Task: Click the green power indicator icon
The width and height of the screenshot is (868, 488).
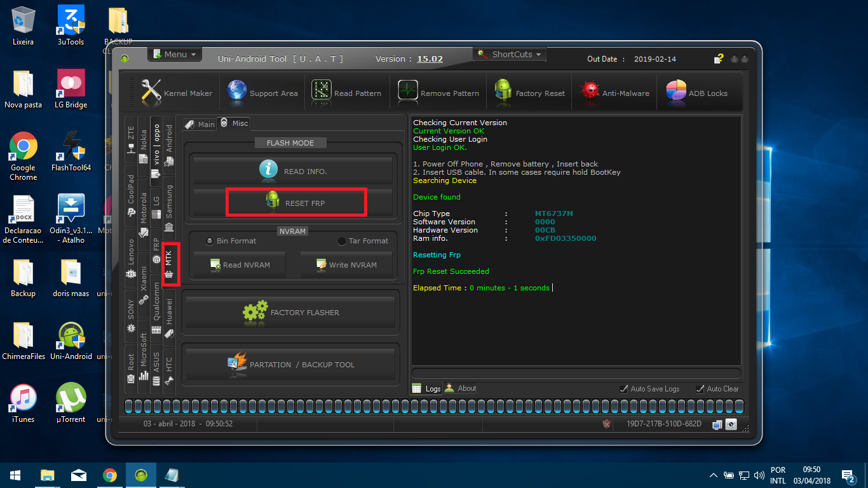Action: click(x=125, y=59)
